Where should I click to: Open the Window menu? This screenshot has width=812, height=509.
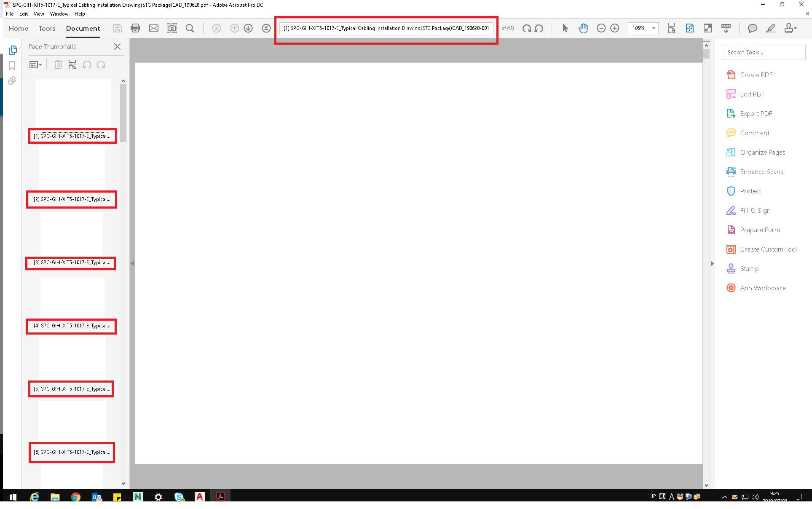[59, 14]
